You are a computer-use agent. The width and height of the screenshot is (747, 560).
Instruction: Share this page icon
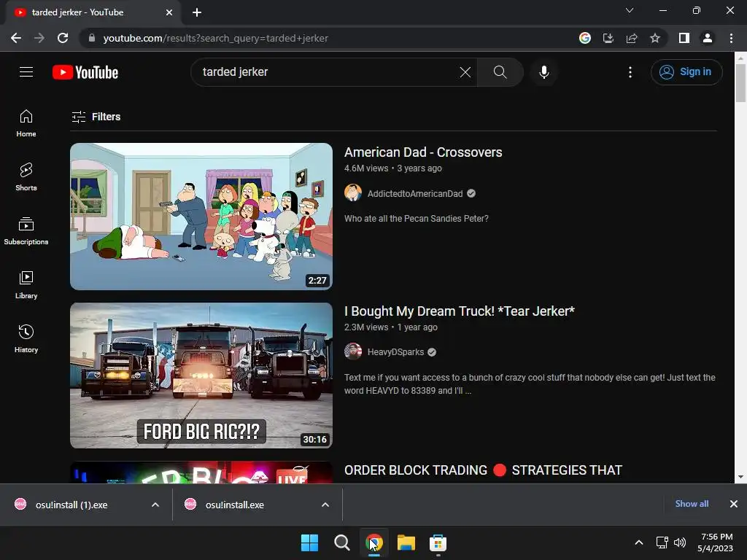[632, 38]
